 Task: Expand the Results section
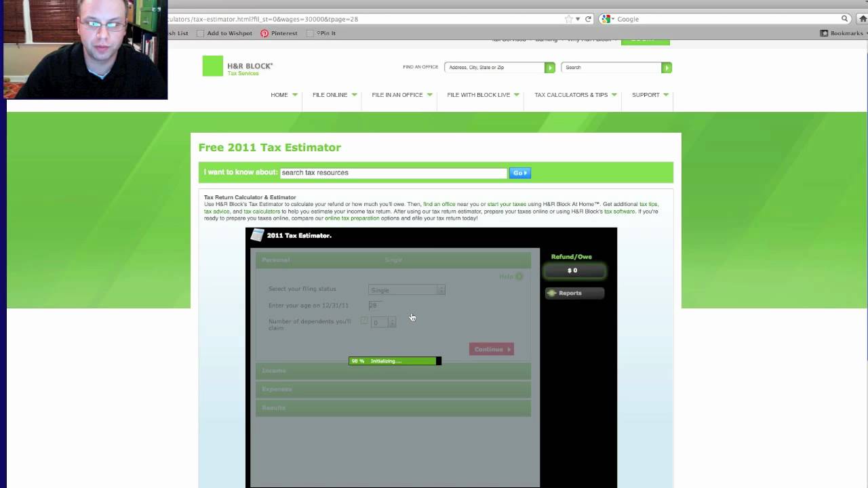pyautogui.click(x=393, y=407)
